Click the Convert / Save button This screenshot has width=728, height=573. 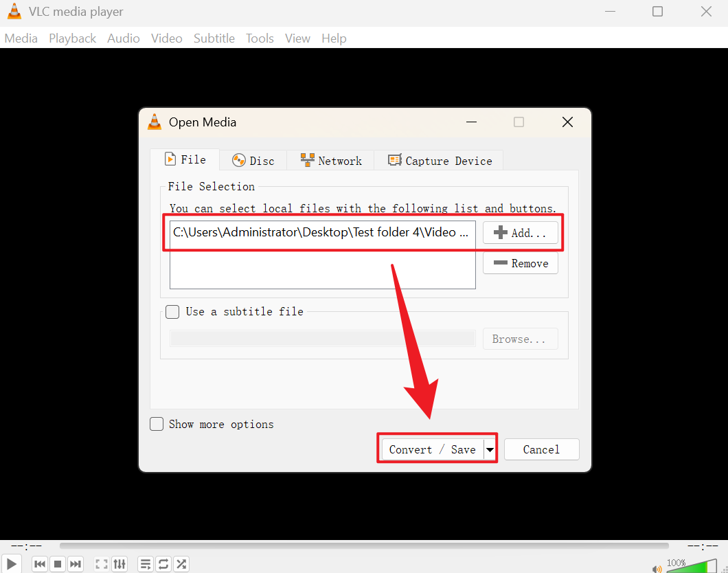(x=432, y=449)
